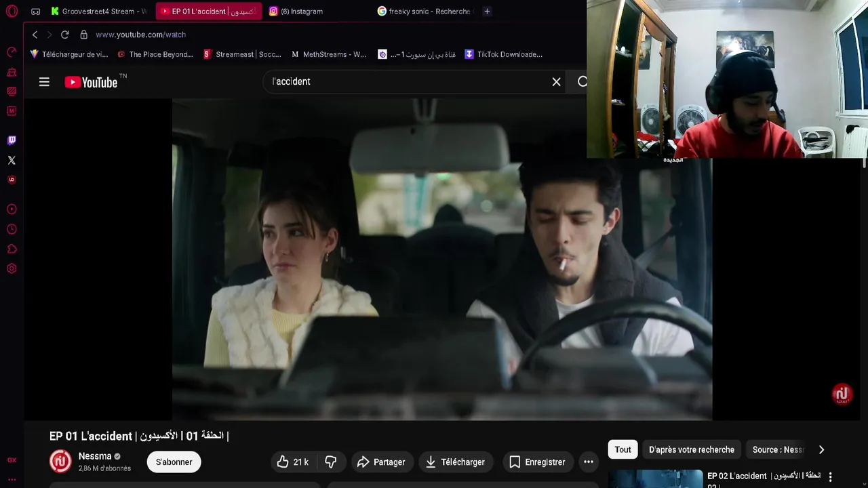Select the Source : Nessma chip
Image resolution: width=868 pixels, height=488 pixels.
pos(777,449)
